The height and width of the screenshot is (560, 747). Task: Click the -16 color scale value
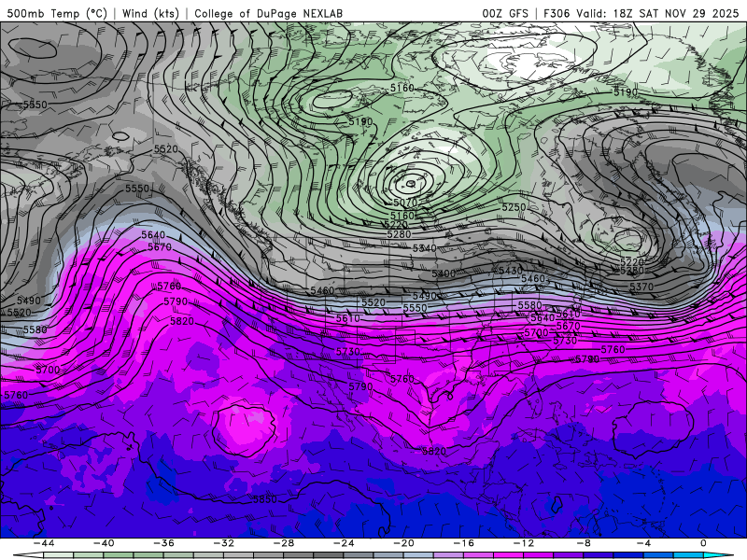[x=463, y=543]
